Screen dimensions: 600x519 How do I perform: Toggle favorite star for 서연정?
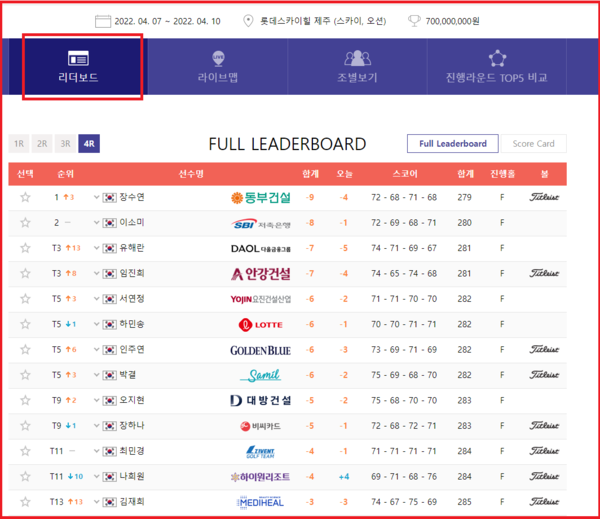click(x=25, y=299)
